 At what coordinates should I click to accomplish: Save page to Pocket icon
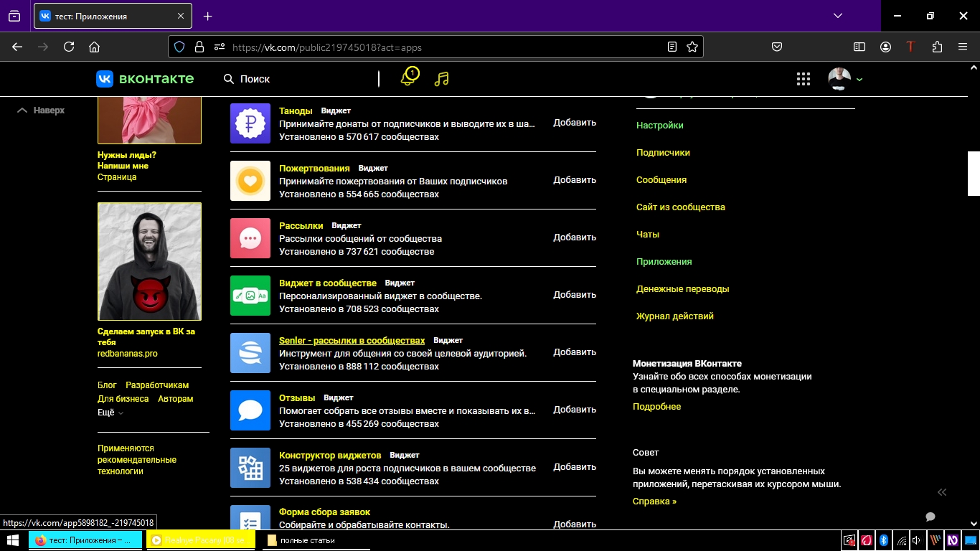[x=777, y=47]
